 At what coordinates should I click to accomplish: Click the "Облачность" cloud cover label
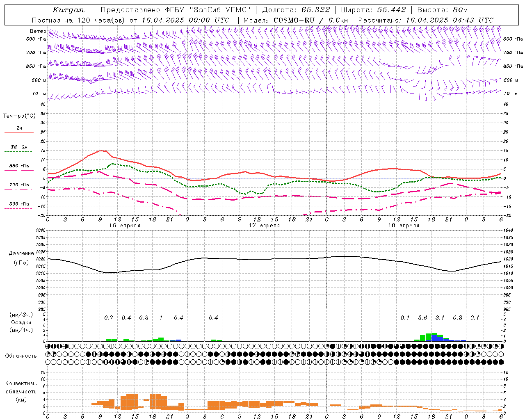tap(21, 356)
